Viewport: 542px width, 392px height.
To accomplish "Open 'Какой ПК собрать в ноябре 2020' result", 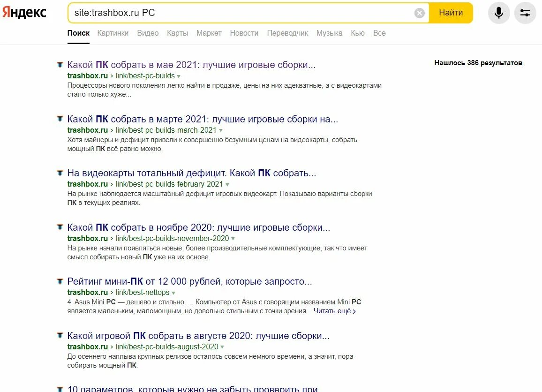I will pos(198,227).
